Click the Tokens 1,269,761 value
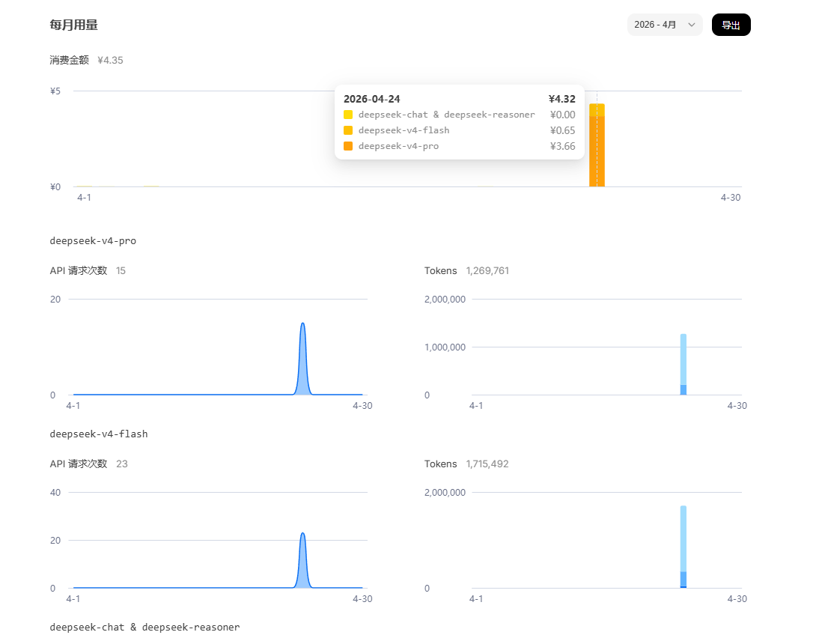 pyautogui.click(x=466, y=271)
